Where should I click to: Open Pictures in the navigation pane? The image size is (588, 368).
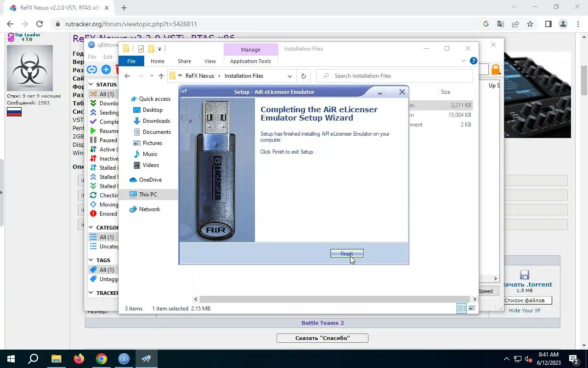pos(153,143)
